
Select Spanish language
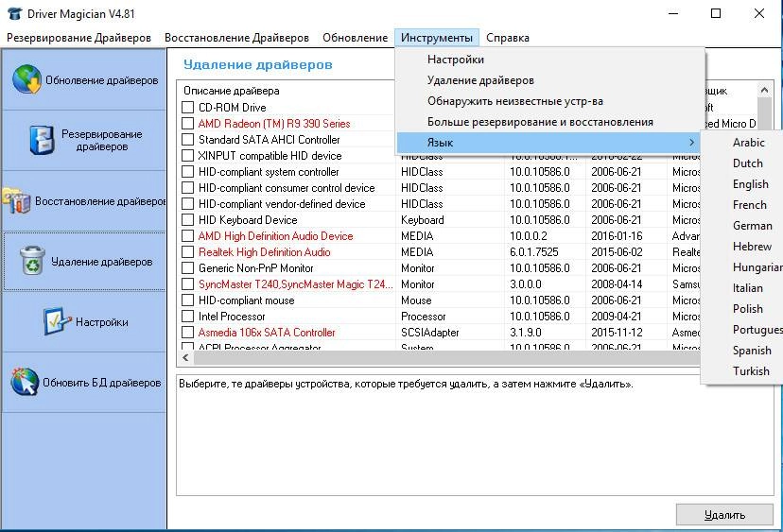(752, 351)
